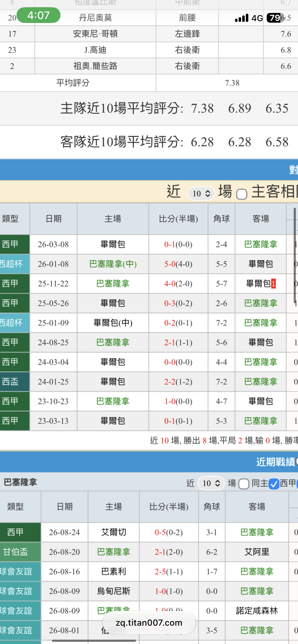Click the 巴塞隆拿 team title above recent results
Image resolution: width=298 pixels, height=644 pixels.
coord(21,482)
